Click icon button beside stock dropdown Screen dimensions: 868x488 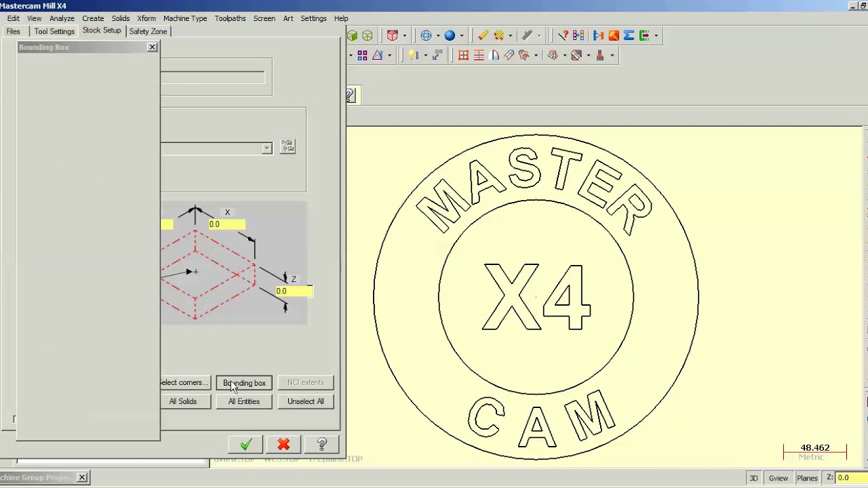tap(288, 146)
